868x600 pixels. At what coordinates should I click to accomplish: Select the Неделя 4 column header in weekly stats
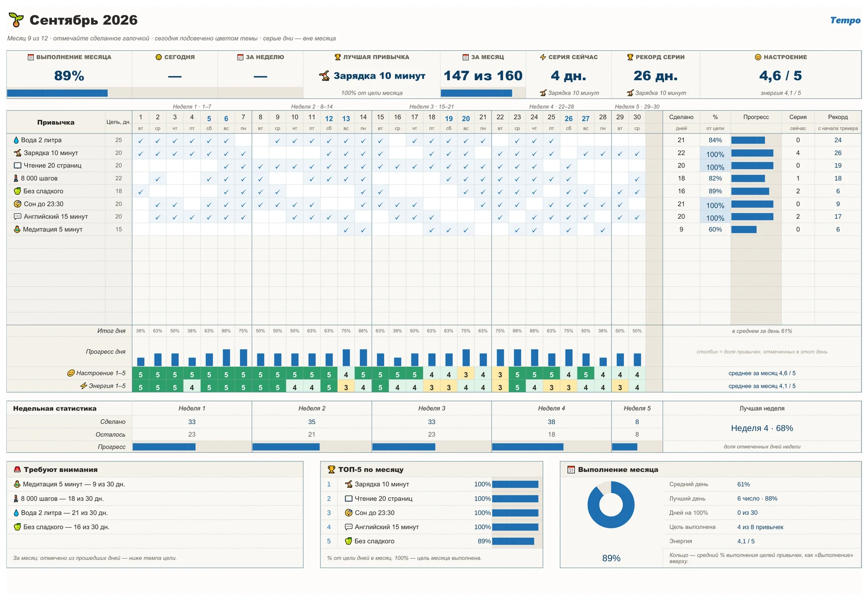pos(551,409)
